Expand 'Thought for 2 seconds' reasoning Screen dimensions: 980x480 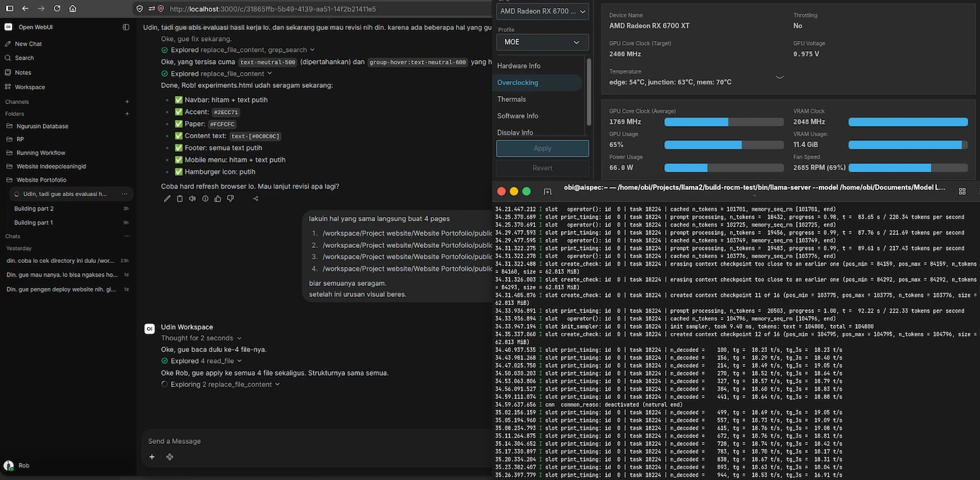pos(201,338)
